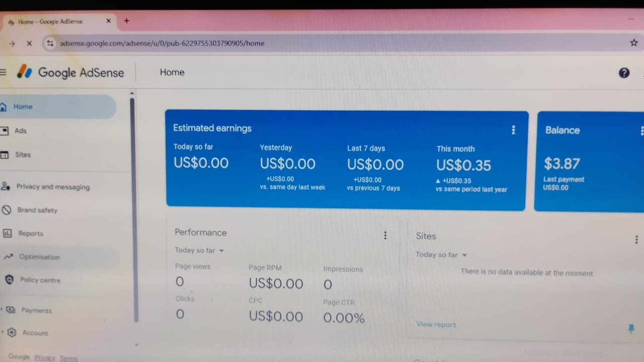
Task: Open the hamburger main menu
Action: 3,72
